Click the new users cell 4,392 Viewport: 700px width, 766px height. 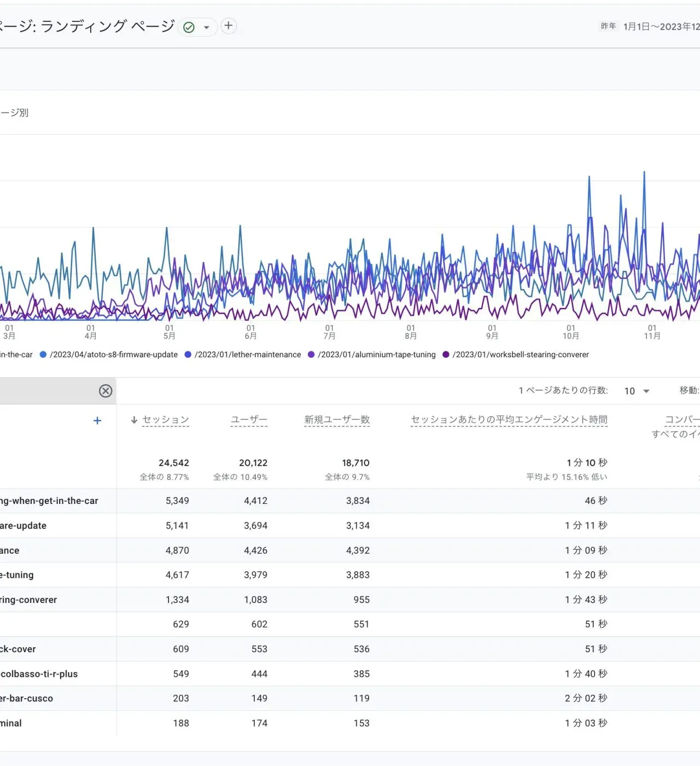(x=358, y=550)
